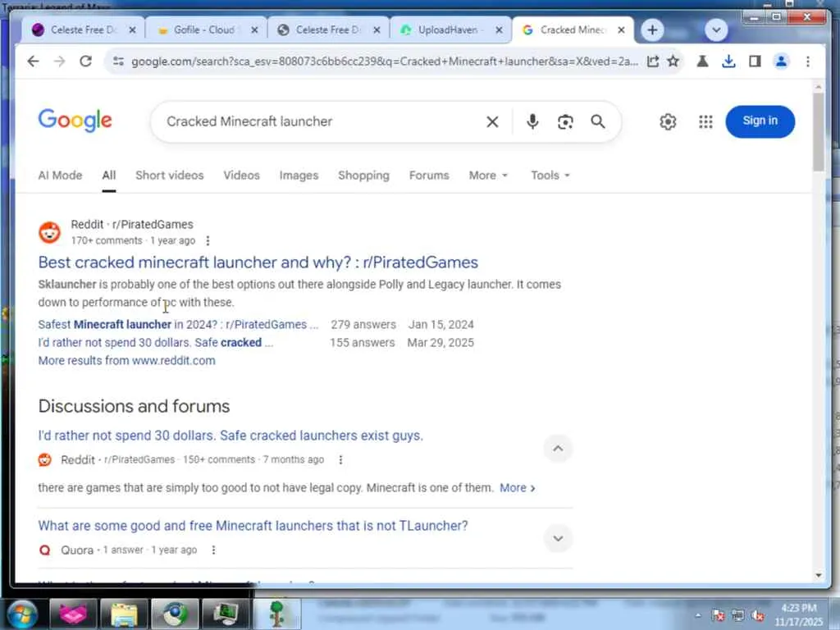Image resolution: width=840 pixels, height=630 pixels.
Task: Start voice search with the microphone
Action: point(532,121)
